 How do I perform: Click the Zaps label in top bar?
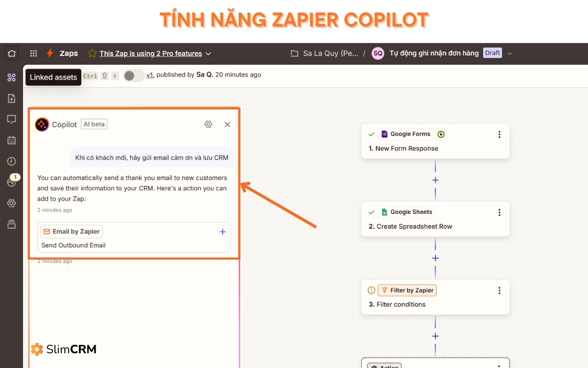tap(69, 53)
